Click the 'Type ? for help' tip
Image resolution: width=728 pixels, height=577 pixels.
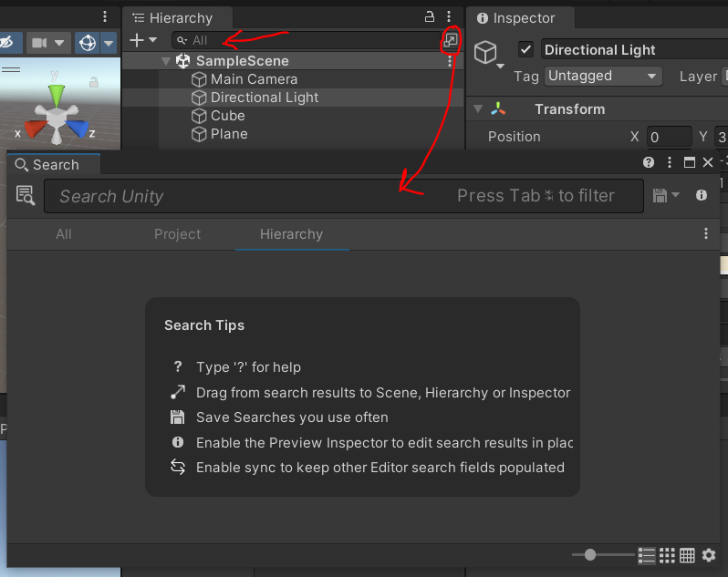coord(248,367)
